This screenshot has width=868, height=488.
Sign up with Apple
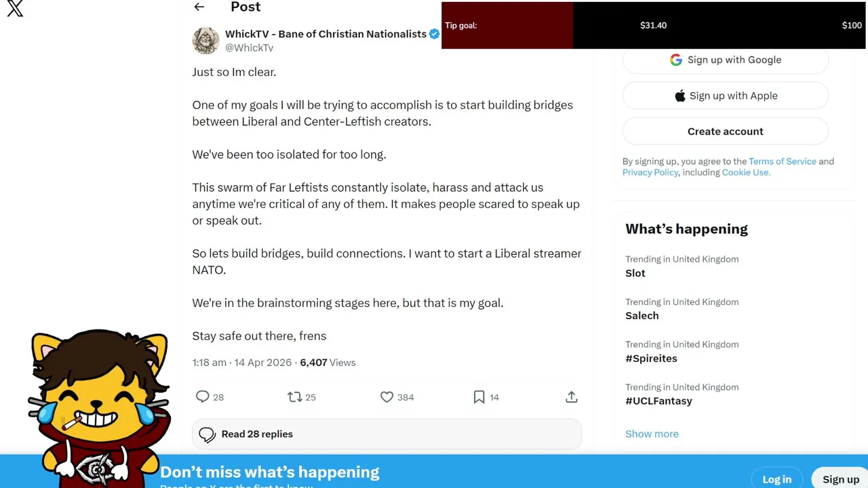(725, 96)
